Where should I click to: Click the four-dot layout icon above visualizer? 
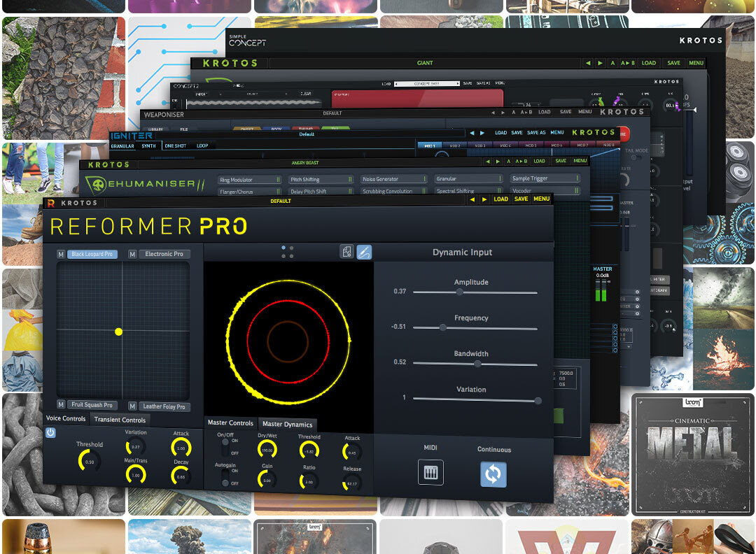[x=288, y=252]
